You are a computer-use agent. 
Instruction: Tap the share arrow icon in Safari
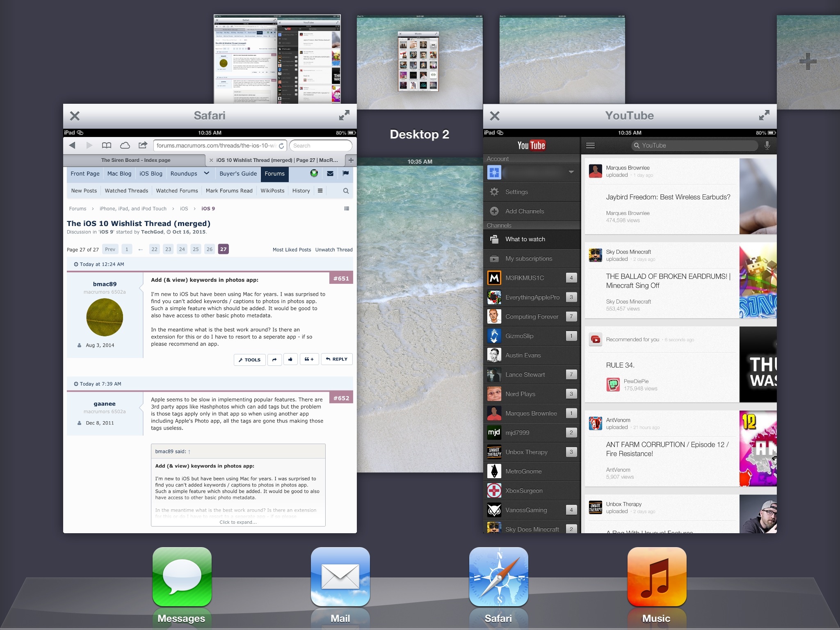143,145
